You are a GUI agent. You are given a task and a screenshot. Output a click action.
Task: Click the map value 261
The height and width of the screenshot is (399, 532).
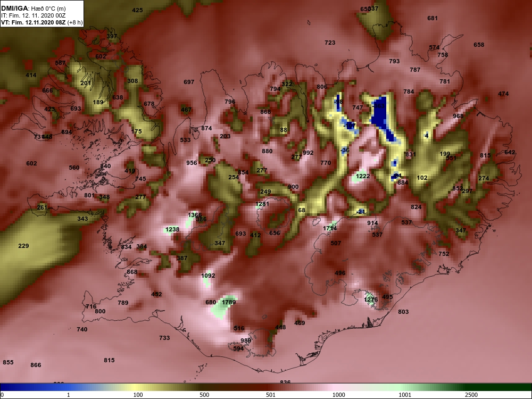point(42,207)
